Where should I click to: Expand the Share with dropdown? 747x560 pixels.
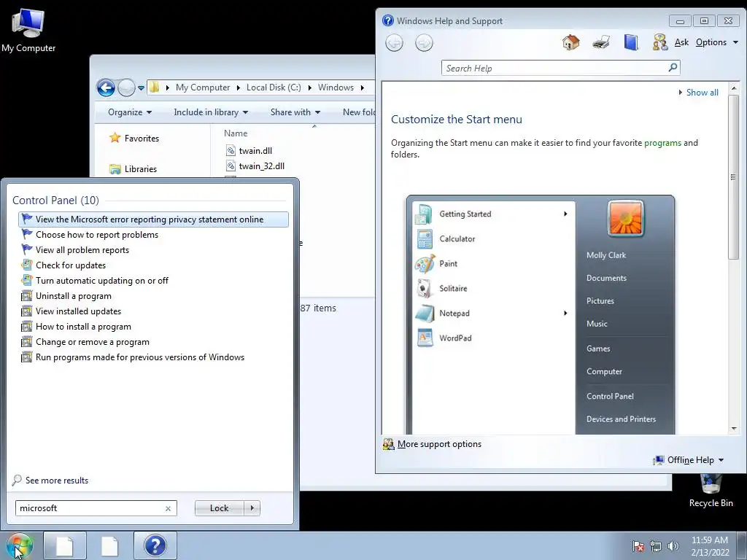click(295, 112)
